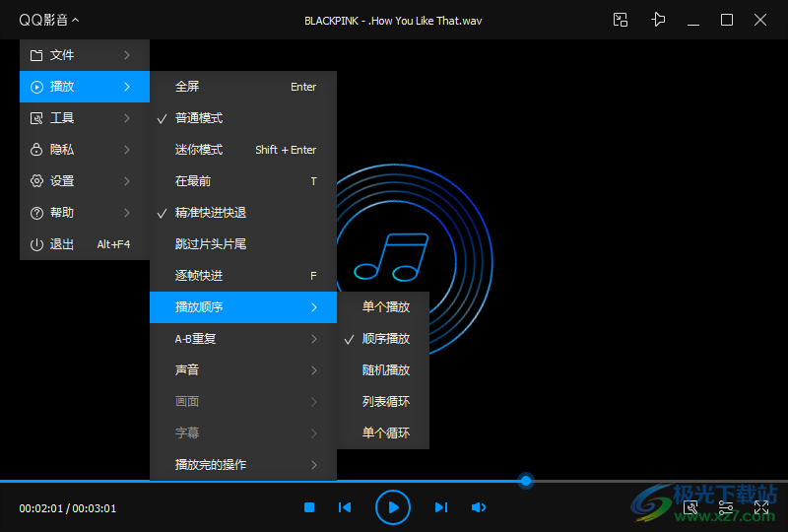Choose 逐帧快进 menu entry
Viewport: 788px width, 532px height.
point(243,276)
